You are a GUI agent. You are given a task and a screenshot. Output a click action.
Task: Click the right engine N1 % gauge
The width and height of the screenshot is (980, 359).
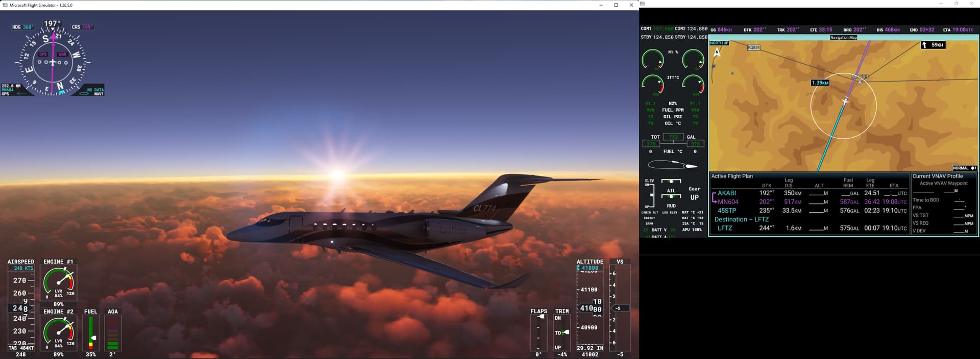tap(693, 59)
